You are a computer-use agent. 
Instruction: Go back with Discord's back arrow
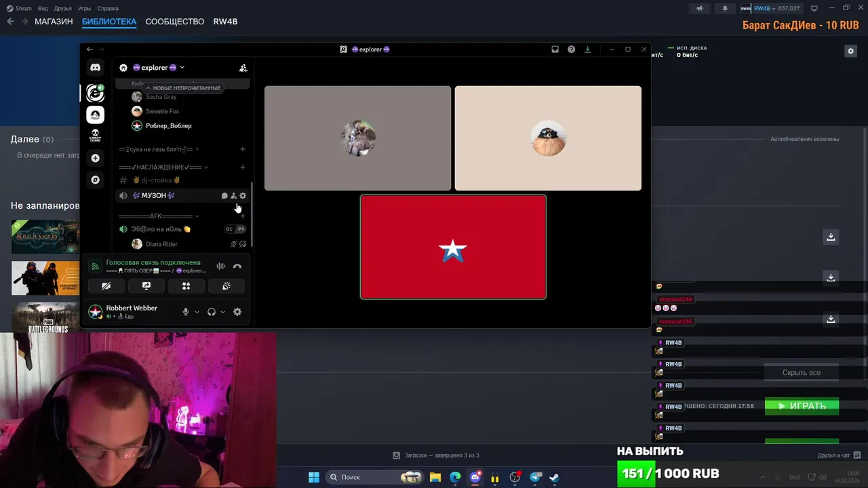click(90, 49)
